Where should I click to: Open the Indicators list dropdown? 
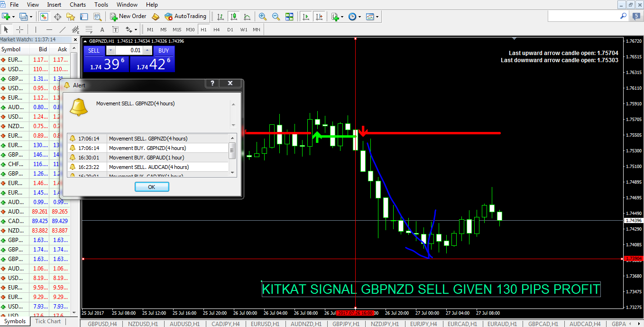337,16
